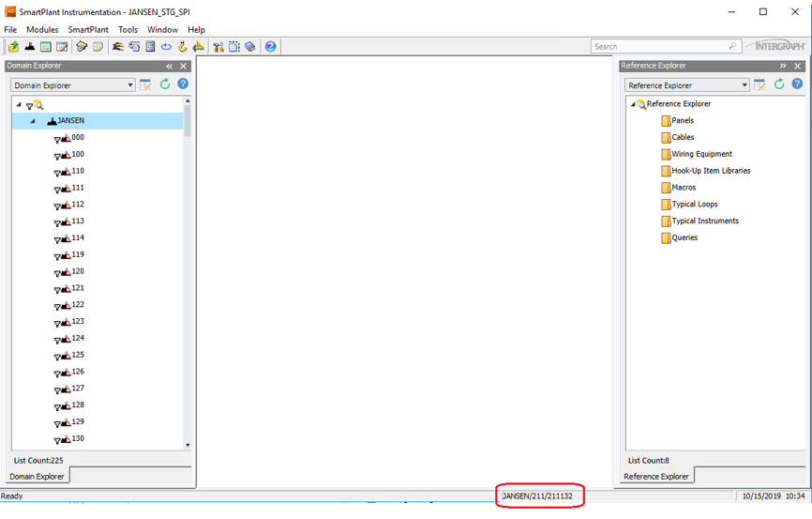The height and width of the screenshot is (519, 812).
Task: Click refresh icon in Domain Explorer panel
Action: (165, 84)
